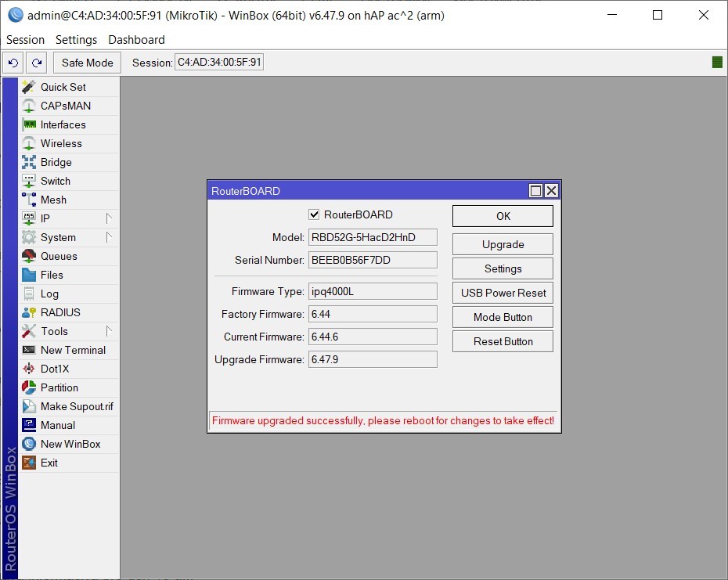Click OK in the RouterBOARD dialog
The image size is (728, 580).
503,216
